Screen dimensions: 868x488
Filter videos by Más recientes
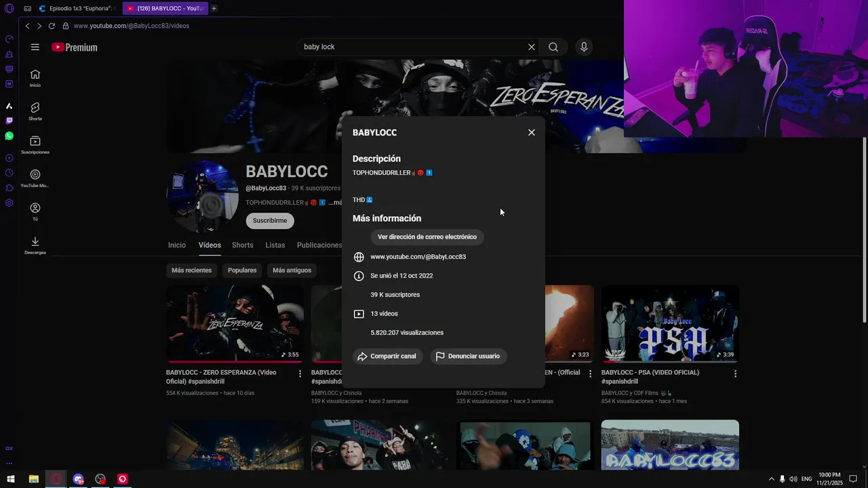[x=191, y=270]
